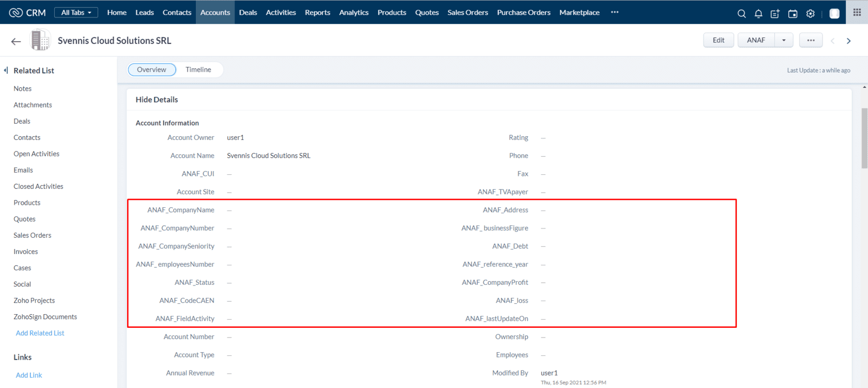The width and height of the screenshot is (868, 388).
Task: Click Account Name value Svennis Cloud Solutions SRL
Action: (x=269, y=156)
